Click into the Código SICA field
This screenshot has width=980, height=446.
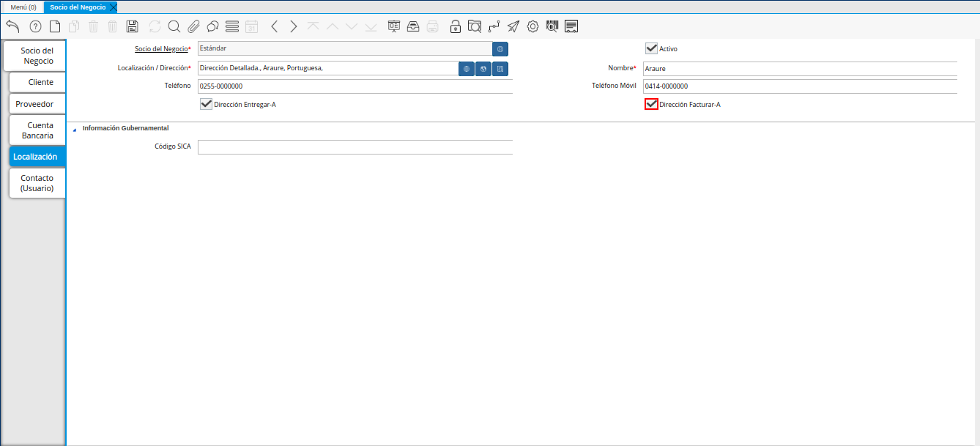tap(355, 146)
